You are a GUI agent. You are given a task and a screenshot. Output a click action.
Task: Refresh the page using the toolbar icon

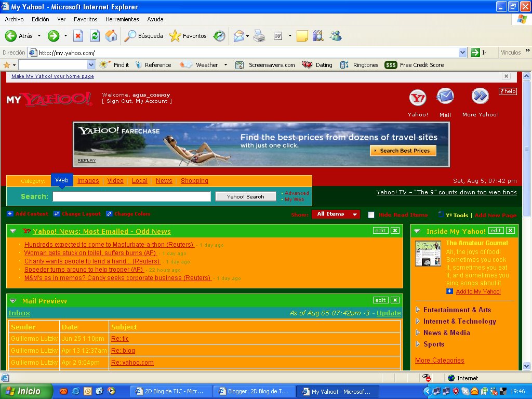click(95, 36)
